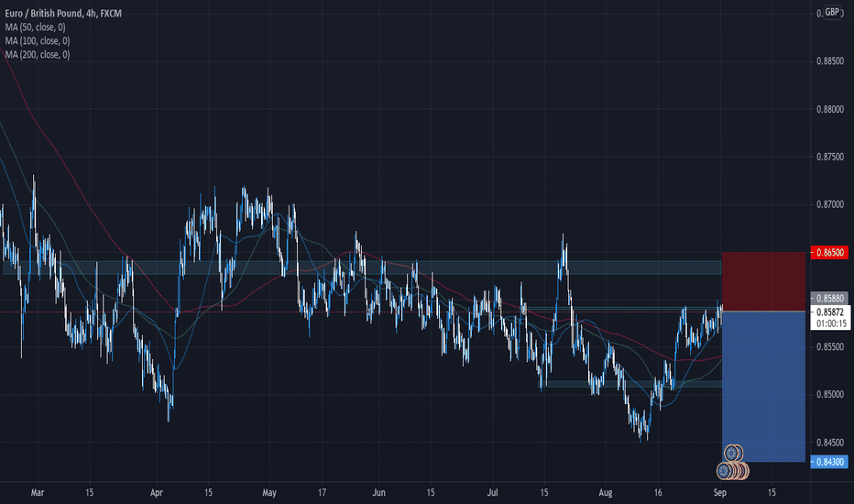Click the 0.85500 price axis label

(830, 346)
